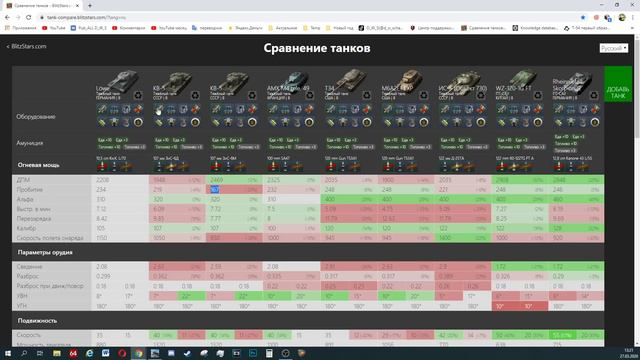Bookmark this page with the star icon
This screenshot has height=360, width=640.
tap(583, 18)
